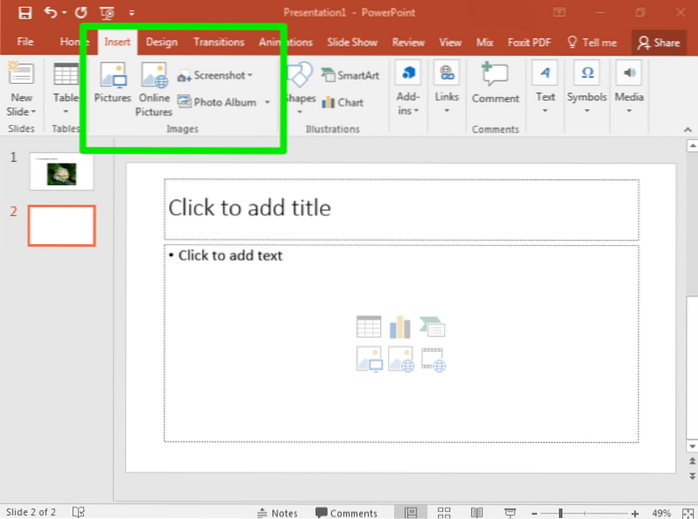698x519 pixels.
Task: Toggle the Notes pane in status bar
Action: coord(276,513)
